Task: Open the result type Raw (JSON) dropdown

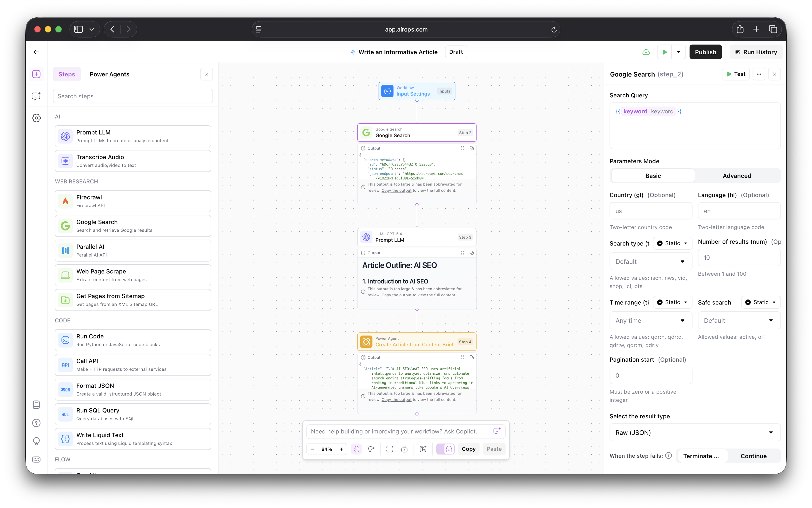Action: coord(694,433)
